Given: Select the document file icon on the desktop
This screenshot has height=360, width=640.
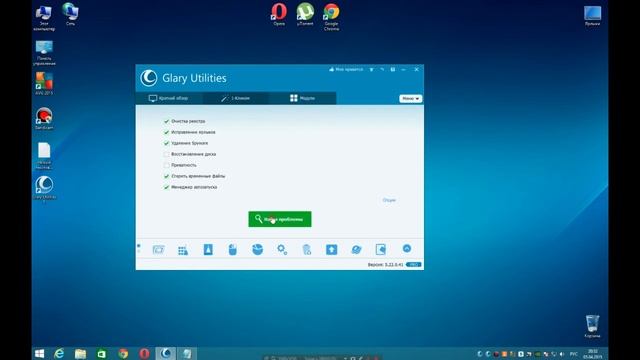Looking at the screenshot, I should click(44, 156).
